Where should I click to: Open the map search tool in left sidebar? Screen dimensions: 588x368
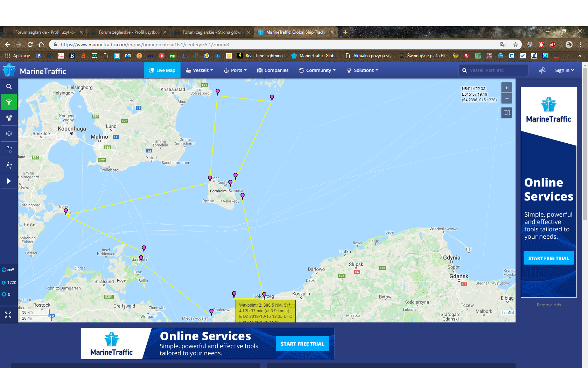tap(9, 87)
